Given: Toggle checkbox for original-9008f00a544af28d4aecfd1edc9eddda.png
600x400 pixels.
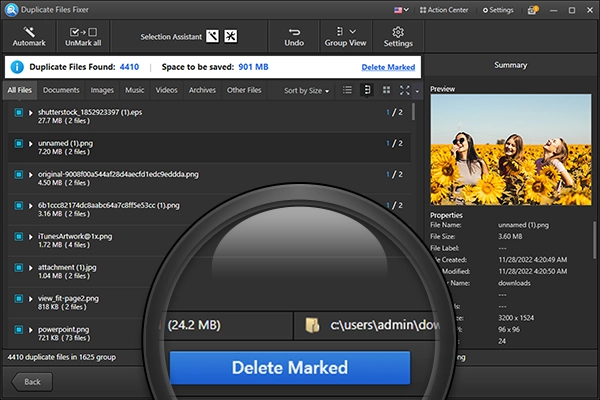Looking at the screenshot, I should click(18, 174).
